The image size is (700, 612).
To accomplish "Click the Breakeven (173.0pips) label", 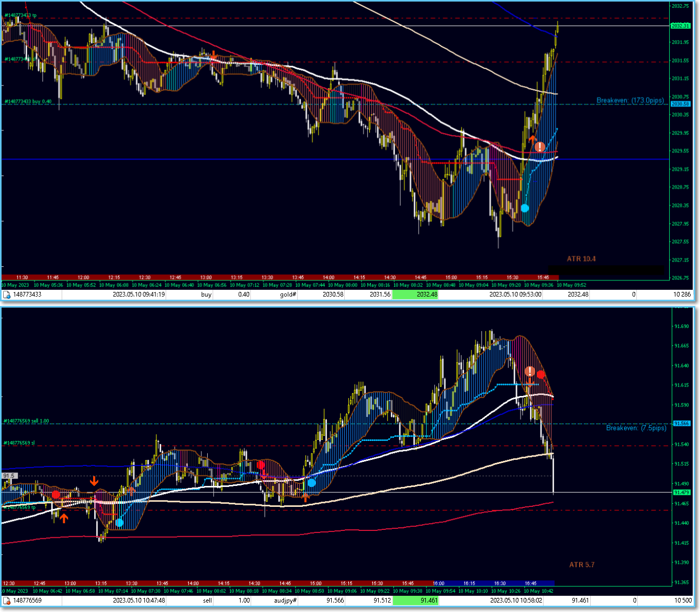I will (x=630, y=100).
